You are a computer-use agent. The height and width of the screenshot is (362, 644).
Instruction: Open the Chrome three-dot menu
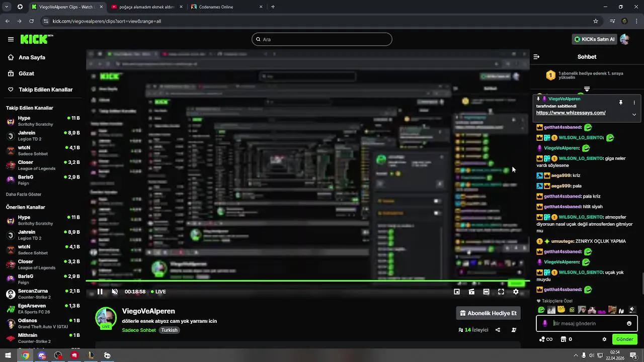[637, 21]
